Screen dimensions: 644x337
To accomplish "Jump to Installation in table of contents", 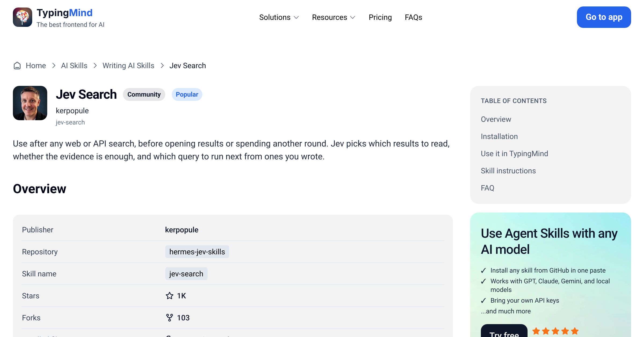I will tap(499, 136).
